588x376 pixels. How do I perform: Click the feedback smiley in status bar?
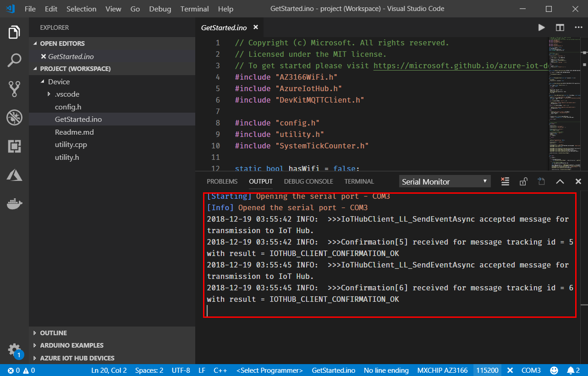point(554,370)
